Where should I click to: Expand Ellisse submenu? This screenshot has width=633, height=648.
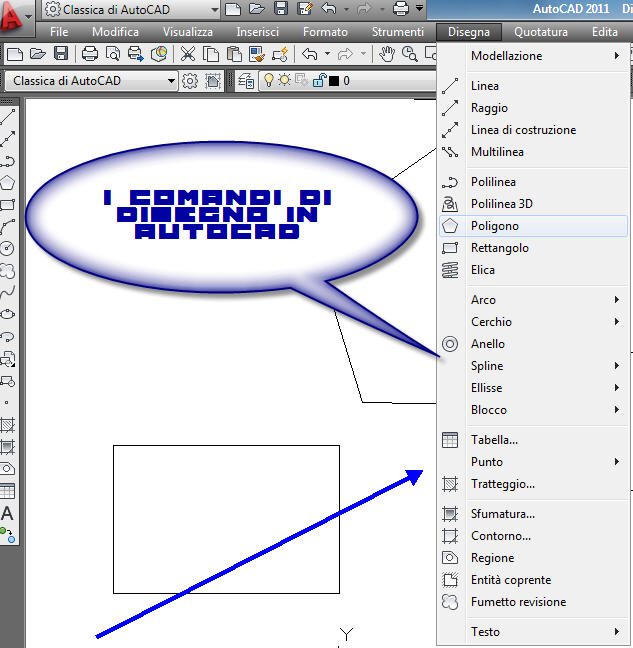coord(534,388)
